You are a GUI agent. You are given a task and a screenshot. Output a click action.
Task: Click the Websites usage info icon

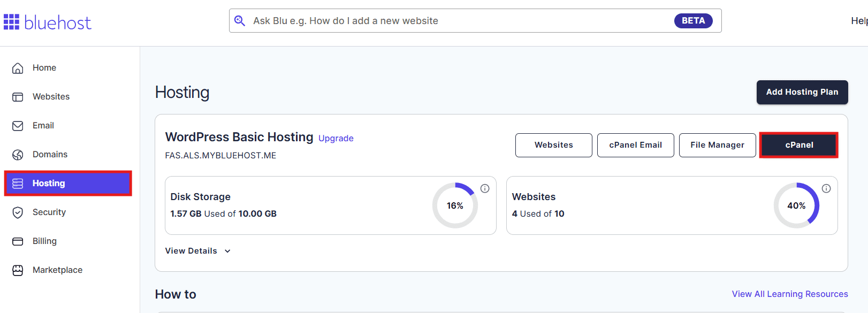click(x=826, y=188)
